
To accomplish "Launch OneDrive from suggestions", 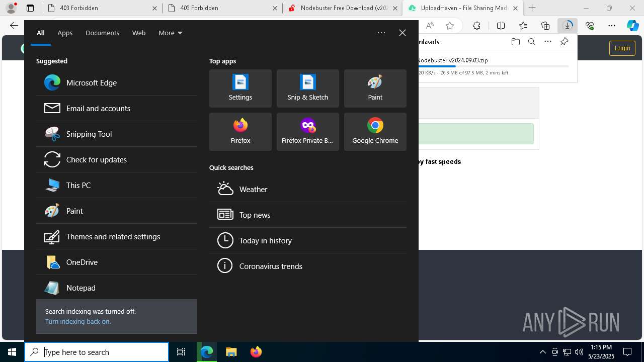I will point(116,262).
